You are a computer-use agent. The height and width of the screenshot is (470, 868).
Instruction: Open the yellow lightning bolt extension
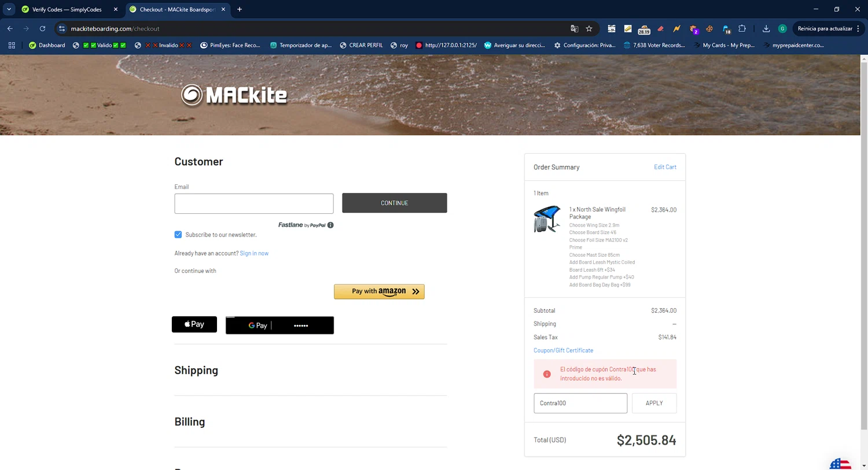pos(676,28)
